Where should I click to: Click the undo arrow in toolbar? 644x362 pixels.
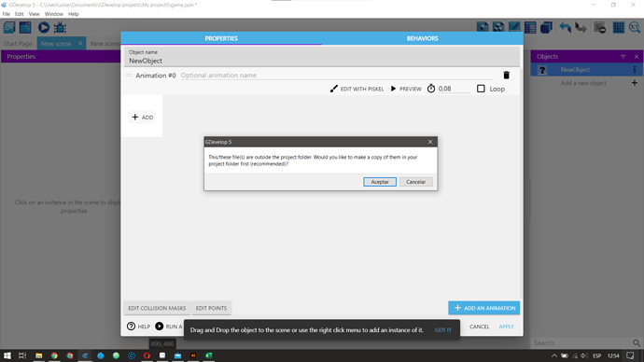[x=566, y=27]
